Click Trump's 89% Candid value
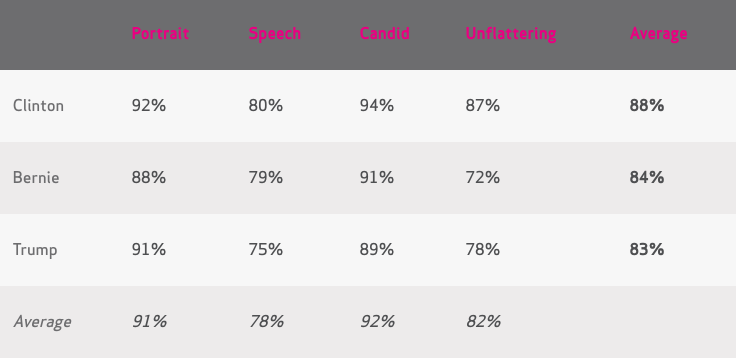 [x=376, y=250]
